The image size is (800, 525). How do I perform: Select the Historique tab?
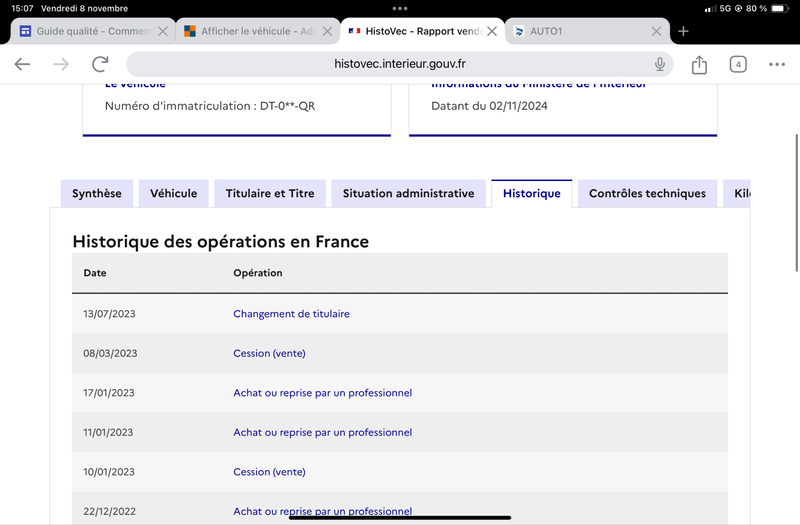pyautogui.click(x=532, y=193)
